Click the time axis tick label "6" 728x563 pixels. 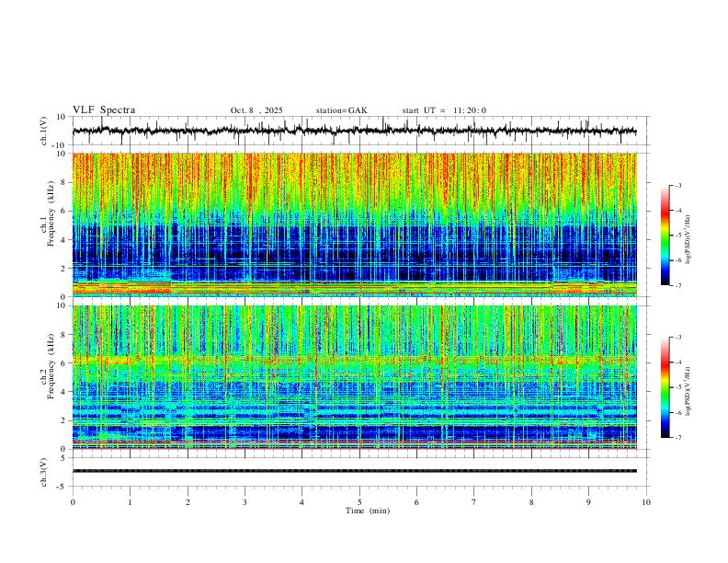click(x=416, y=502)
